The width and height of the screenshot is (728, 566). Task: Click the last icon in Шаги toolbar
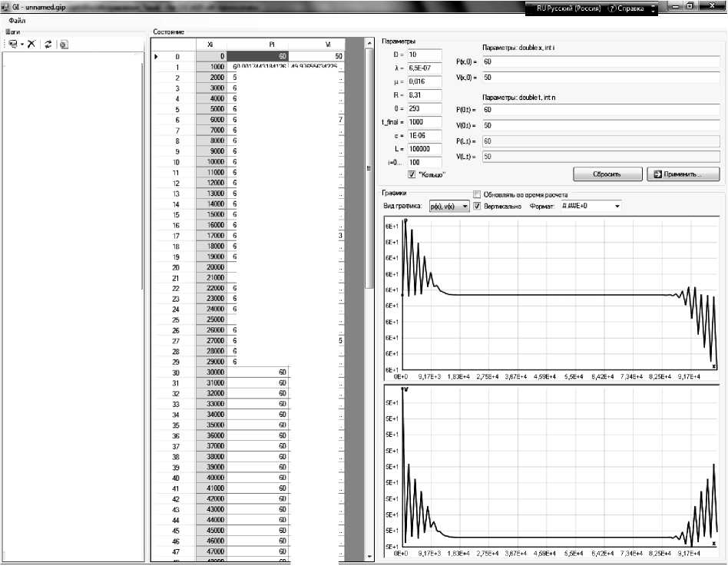pyautogui.click(x=63, y=45)
